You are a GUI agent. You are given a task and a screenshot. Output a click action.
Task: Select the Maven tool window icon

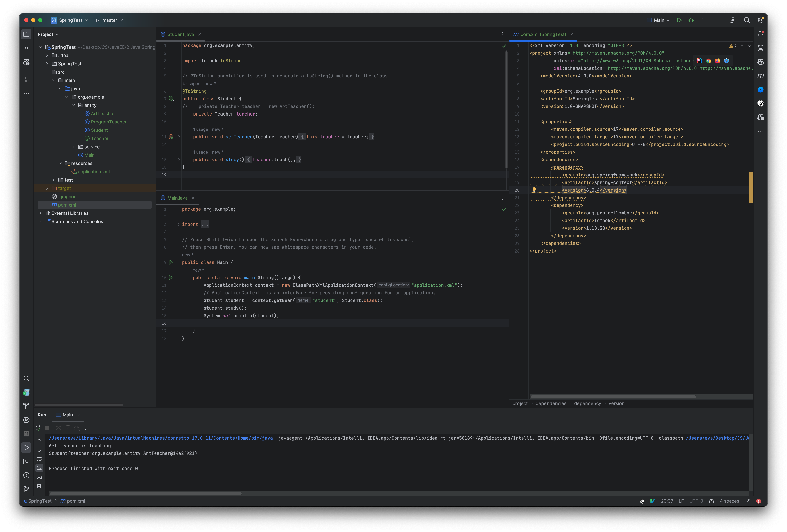(761, 76)
